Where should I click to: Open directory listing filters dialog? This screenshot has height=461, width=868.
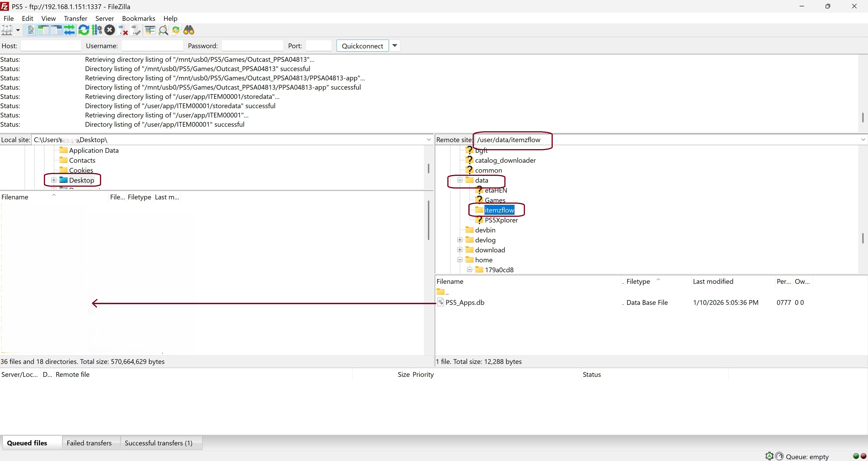pyautogui.click(x=150, y=30)
